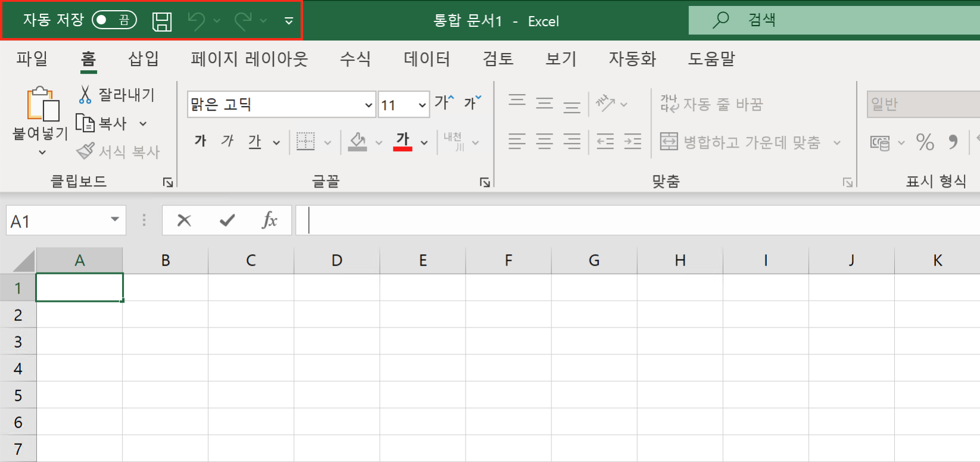Apply the fill color bucket
Screen dimensions: 980x462
click(357, 141)
